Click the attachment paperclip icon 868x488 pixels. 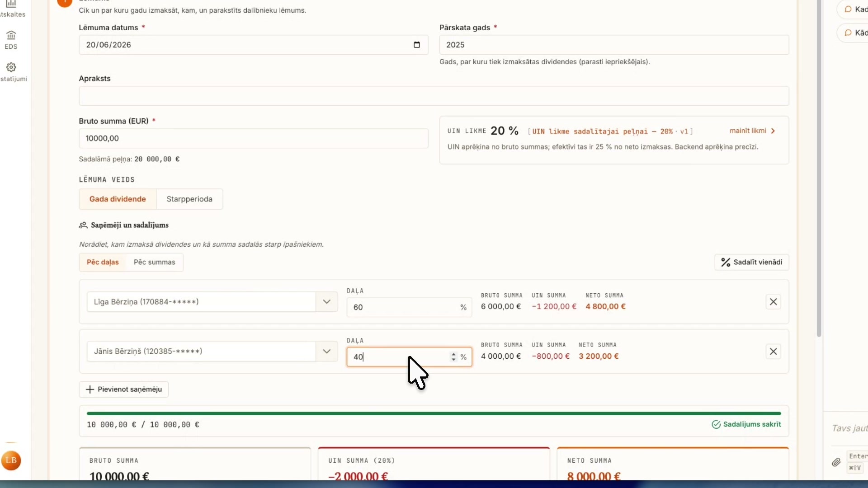(836, 462)
